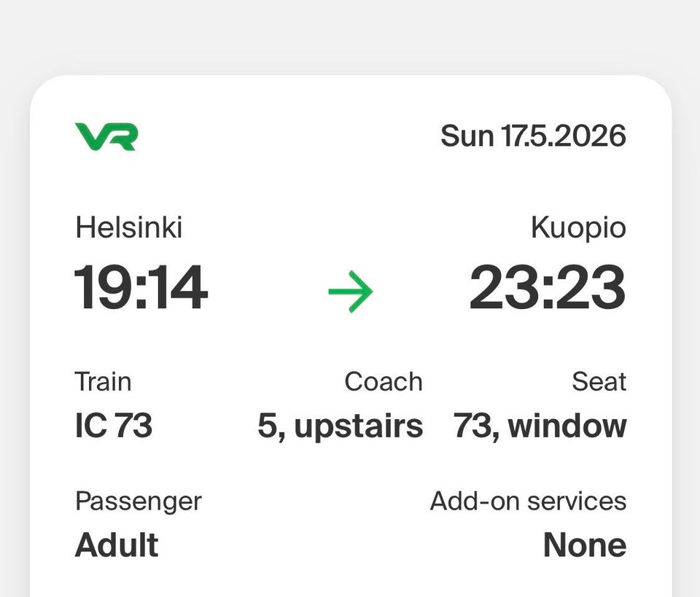This screenshot has width=700, height=597.
Task: Tap the travel date Sun 17.5.2026
Action: click(x=533, y=136)
